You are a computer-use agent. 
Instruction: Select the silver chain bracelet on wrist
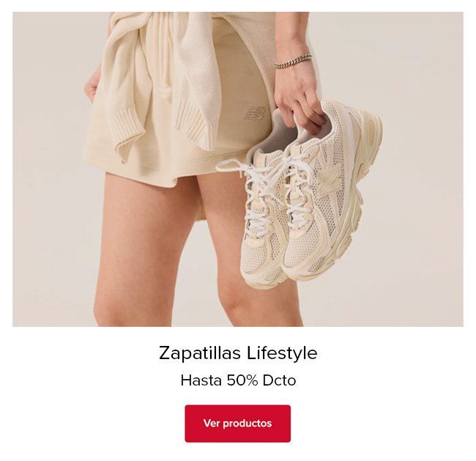click(293, 61)
